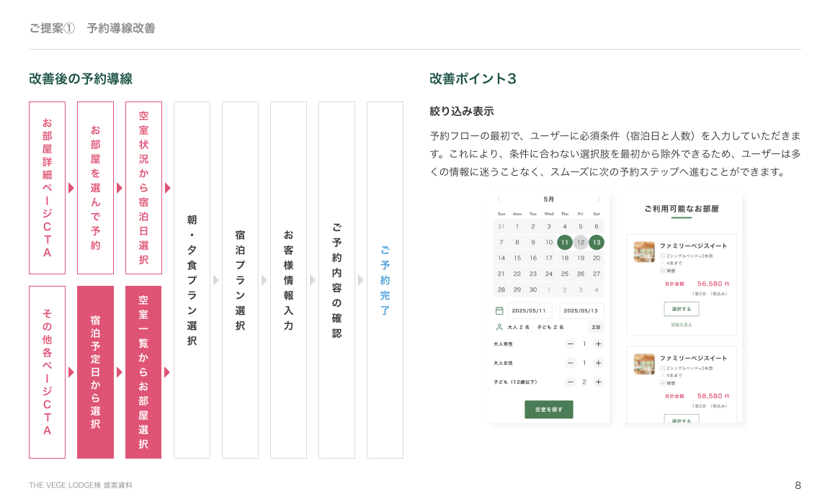This screenshot has height=504, width=830.
Task: Pick day 30 on the calendar
Action: 533,290
